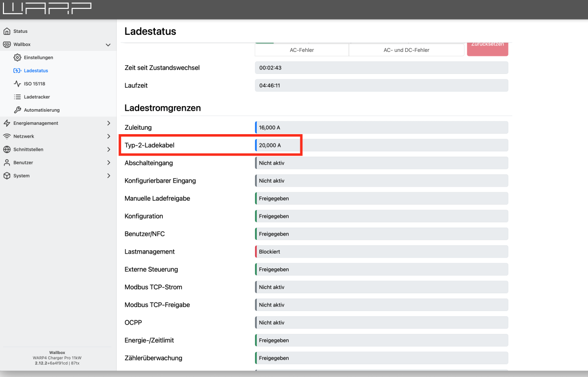Expand the Netzwerk section chevron
The image size is (588, 377).
click(x=108, y=137)
